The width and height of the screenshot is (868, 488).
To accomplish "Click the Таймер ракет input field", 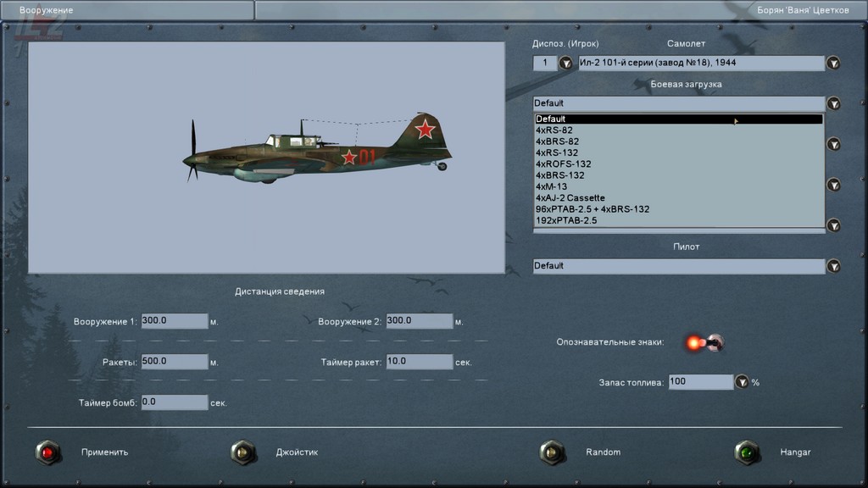I will pyautogui.click(x=419, y=362).
